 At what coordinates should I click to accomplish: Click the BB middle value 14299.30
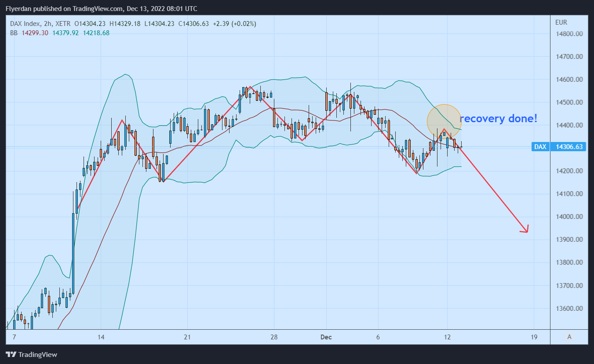(x=34, y=33)
